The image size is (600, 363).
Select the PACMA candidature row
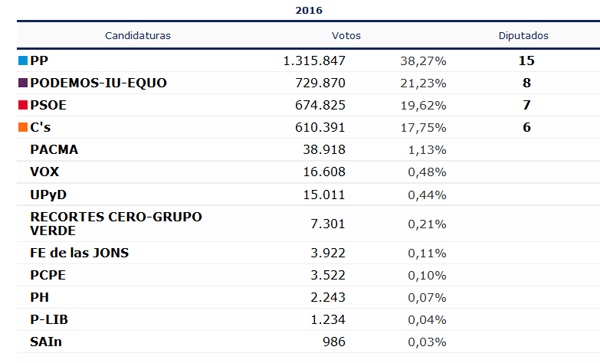[308, 149]
